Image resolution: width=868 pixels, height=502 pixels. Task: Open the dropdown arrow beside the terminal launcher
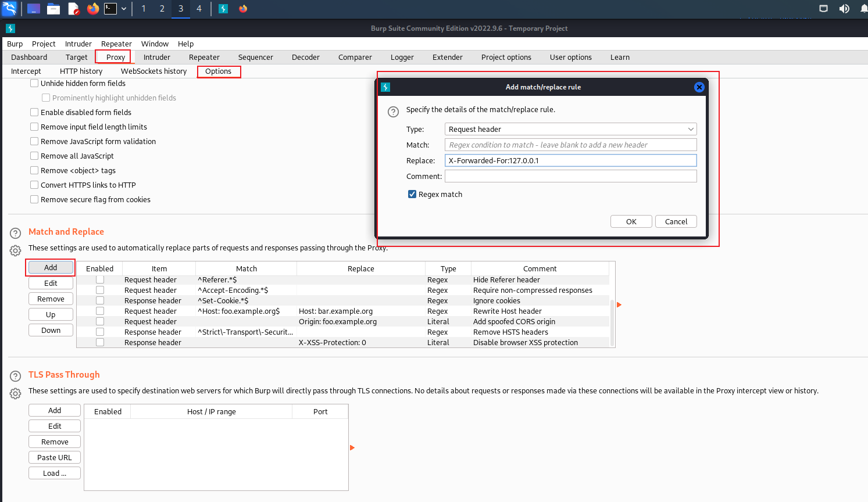[124, 9]
